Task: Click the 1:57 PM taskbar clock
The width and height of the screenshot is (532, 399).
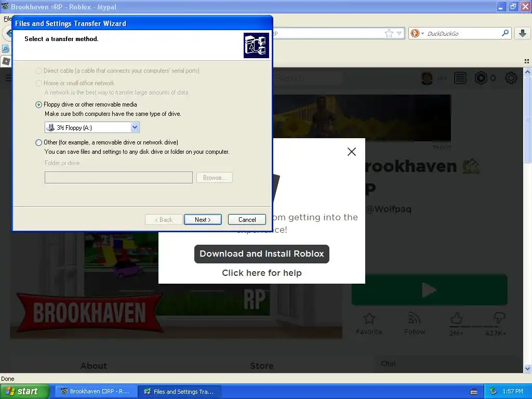Action: click(513, 392)
